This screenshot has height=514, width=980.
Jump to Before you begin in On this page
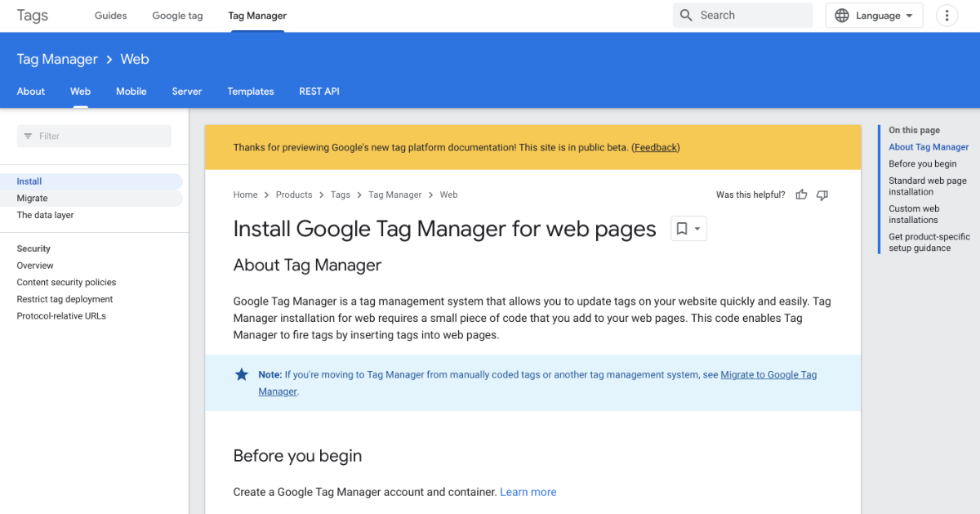pos(923,163)
